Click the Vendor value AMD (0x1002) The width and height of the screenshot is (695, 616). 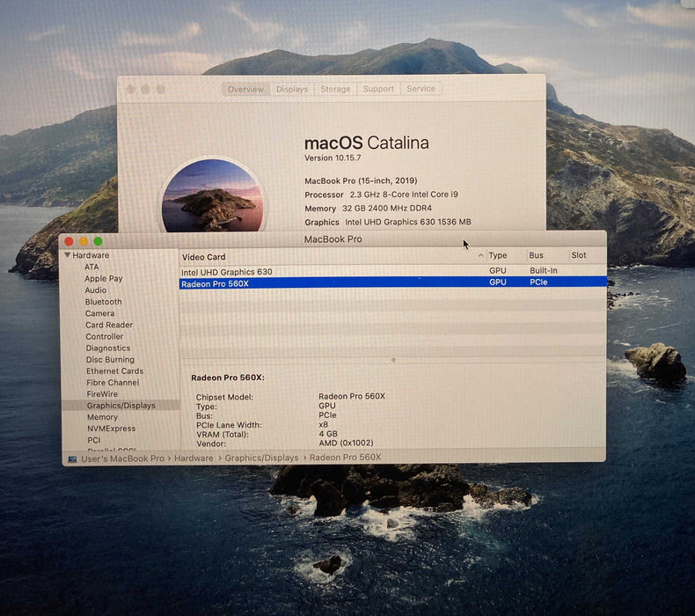click(346, 443)
